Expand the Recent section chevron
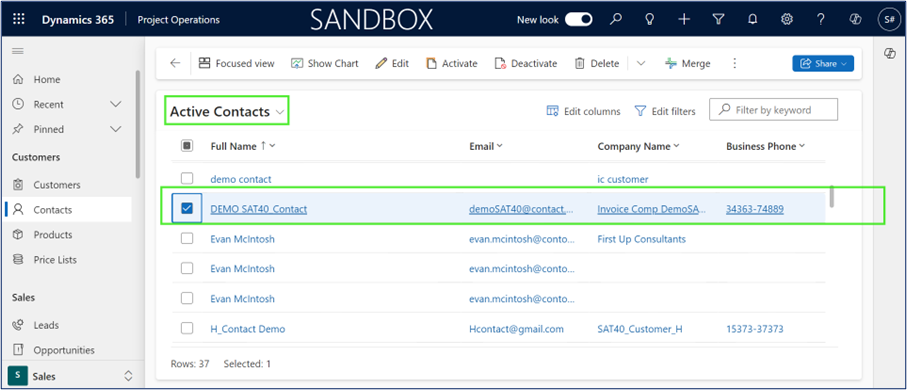The height and width of the screenshot is (390, 907). (x=116, y=104)
